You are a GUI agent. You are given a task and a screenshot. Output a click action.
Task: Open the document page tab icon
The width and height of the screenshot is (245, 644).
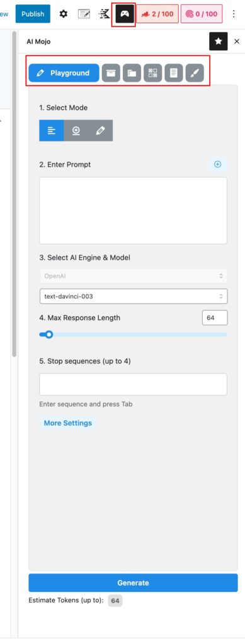[173, 73]
